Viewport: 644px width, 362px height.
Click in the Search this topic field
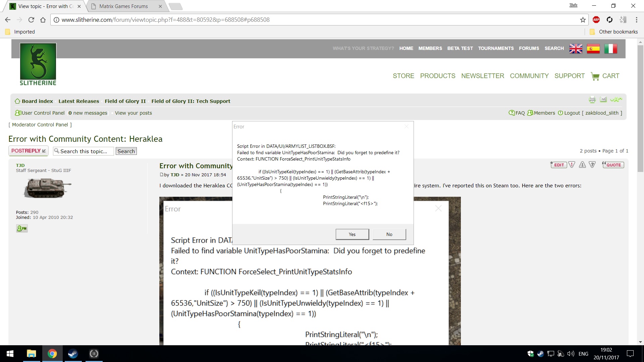pos(84,151)
